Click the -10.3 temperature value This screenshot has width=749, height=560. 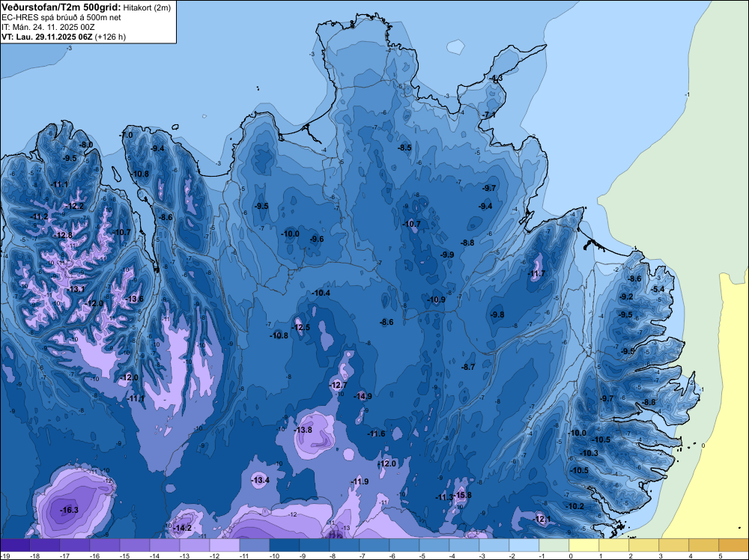point(589,453)
